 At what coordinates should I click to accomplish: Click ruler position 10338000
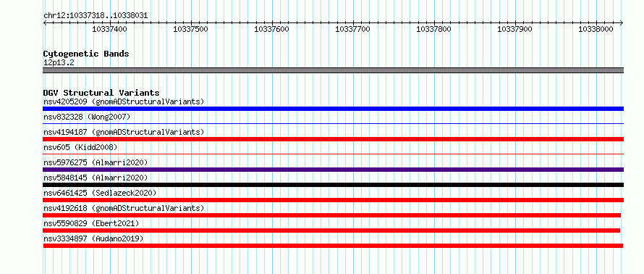[x=596, y=29]
